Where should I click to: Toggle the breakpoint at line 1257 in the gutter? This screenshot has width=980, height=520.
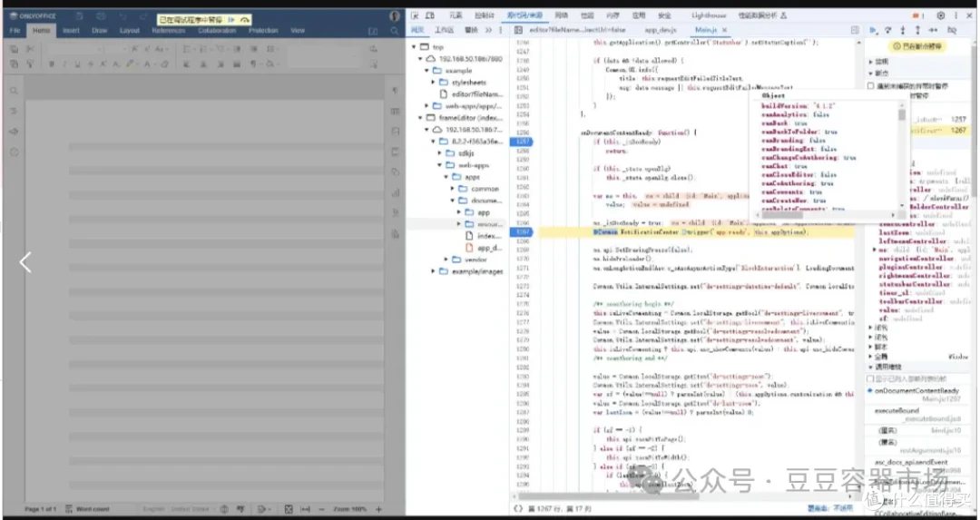pos(521,142)
